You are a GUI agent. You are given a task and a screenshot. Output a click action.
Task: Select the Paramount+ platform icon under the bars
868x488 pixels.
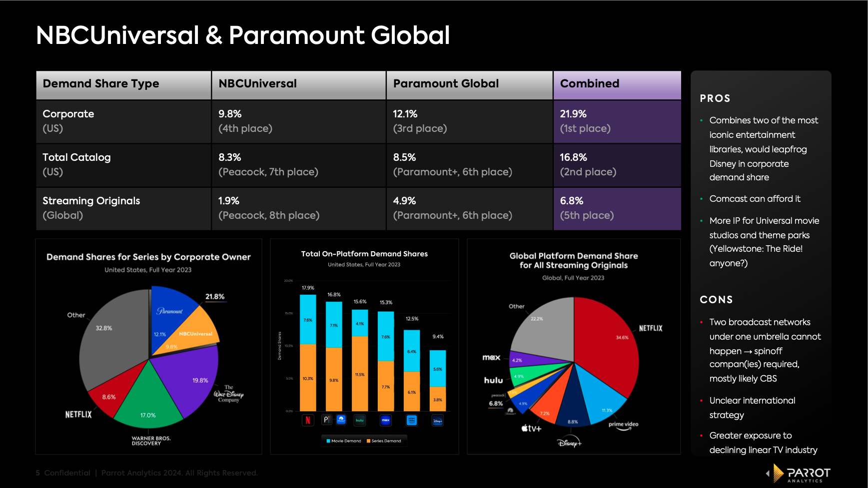tap(341, 420)
